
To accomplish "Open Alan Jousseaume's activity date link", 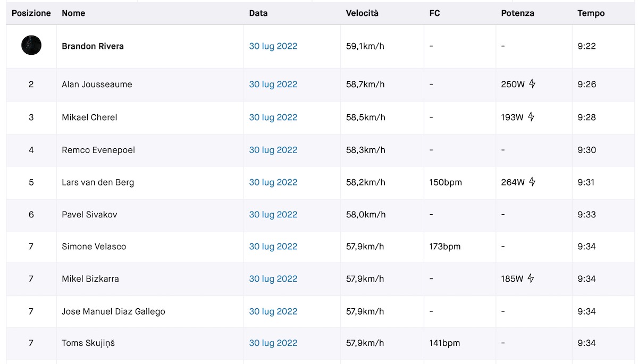I will coord(273,84).
